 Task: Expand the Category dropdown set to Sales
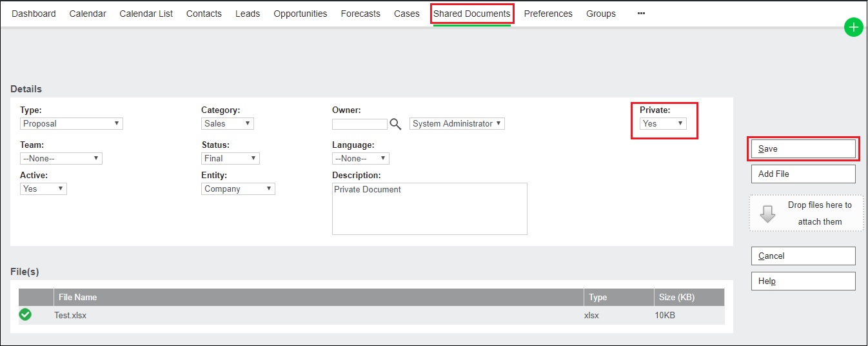(228, 123)
